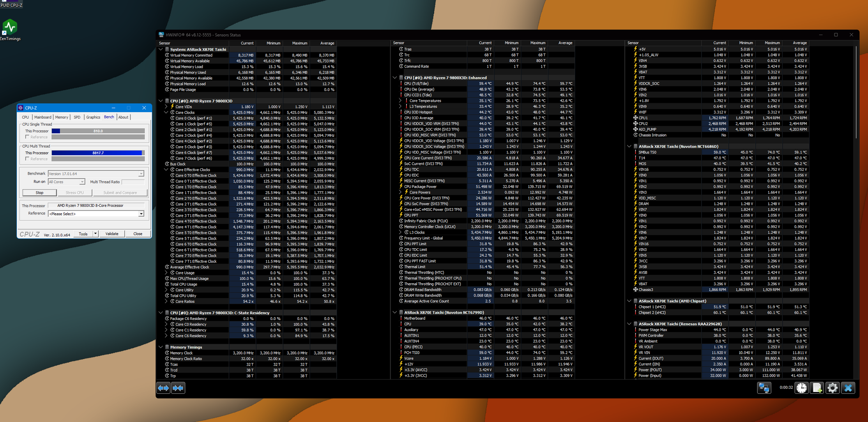Open the About tab in CPU-Z
The width and height of the screenshot is (868, 422).
[124, 117]
